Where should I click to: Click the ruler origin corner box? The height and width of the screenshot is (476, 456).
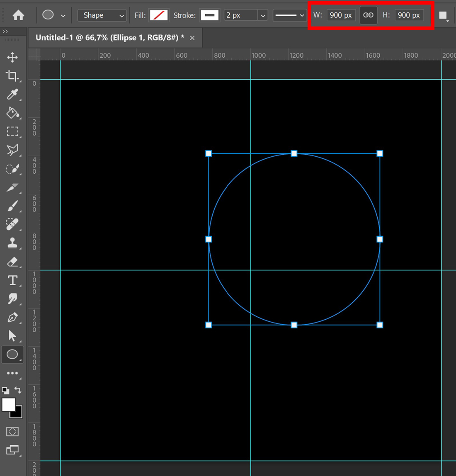coord(34,54)
